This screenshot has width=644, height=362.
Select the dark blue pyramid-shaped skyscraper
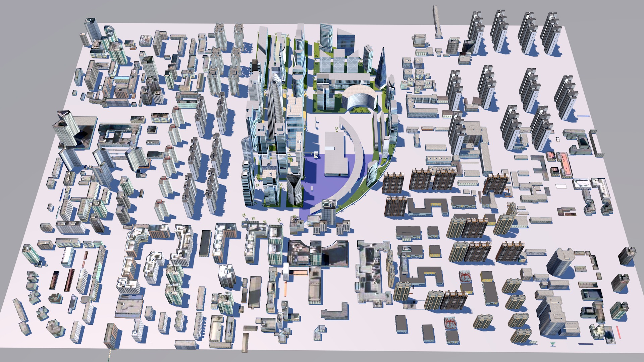381,69
